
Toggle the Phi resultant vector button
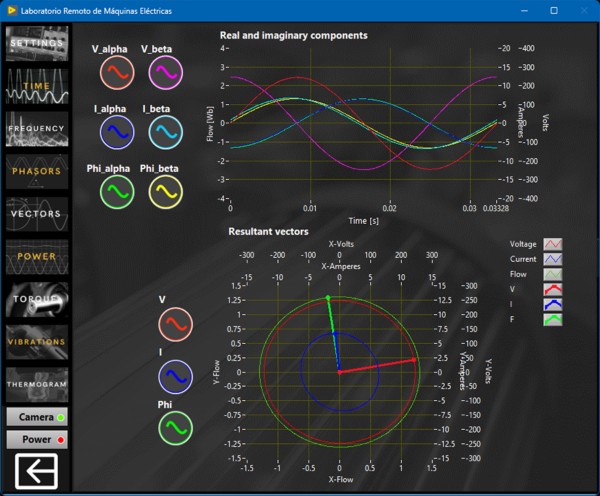(x=176, y=427)
